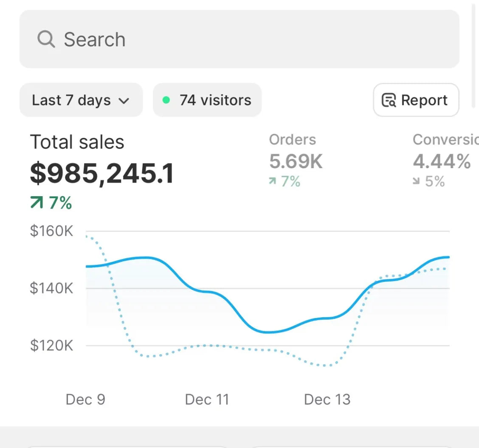
Task: Expand the Last 7 days chevron
Action: coord(124,101)
